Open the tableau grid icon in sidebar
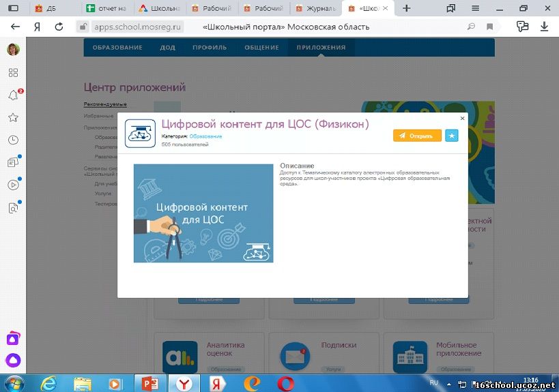 (13, 73)
